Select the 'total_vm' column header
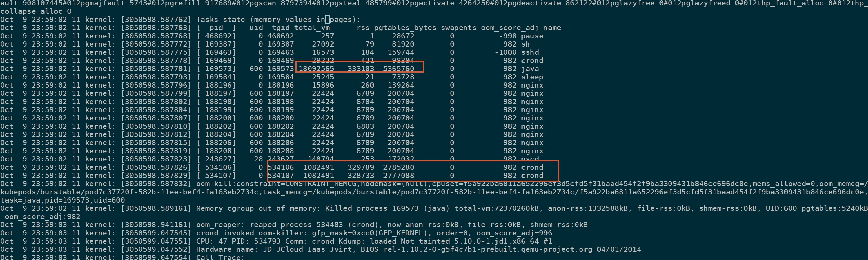Viewport: 868px width, 260px height. coord(312,28)
